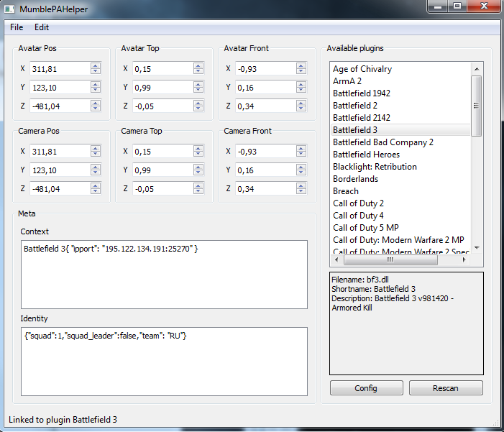Increase Camera Front X value with up arrow
This screenshot has width=504, height=432.
301,148
